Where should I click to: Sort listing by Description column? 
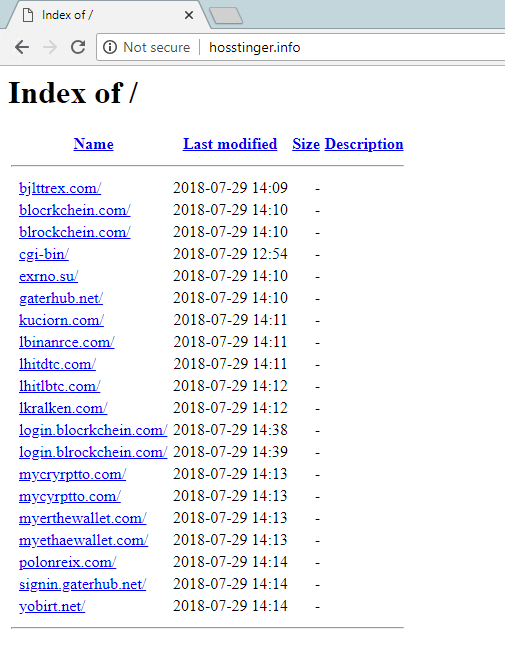coord(364,144)
